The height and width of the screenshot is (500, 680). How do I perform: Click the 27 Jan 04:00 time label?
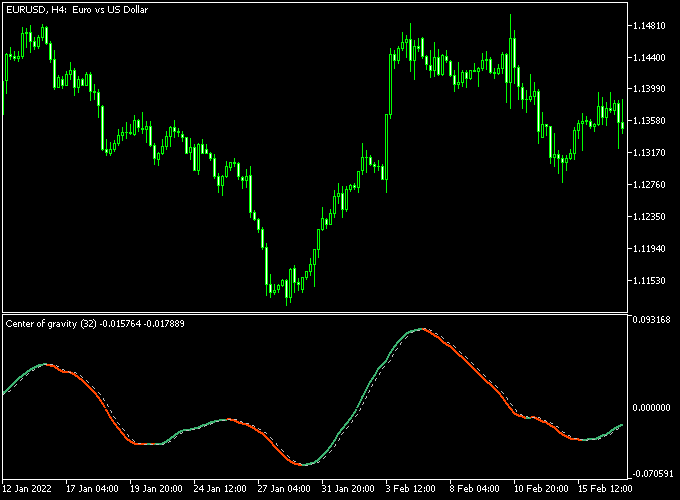(x=284, y=489)
